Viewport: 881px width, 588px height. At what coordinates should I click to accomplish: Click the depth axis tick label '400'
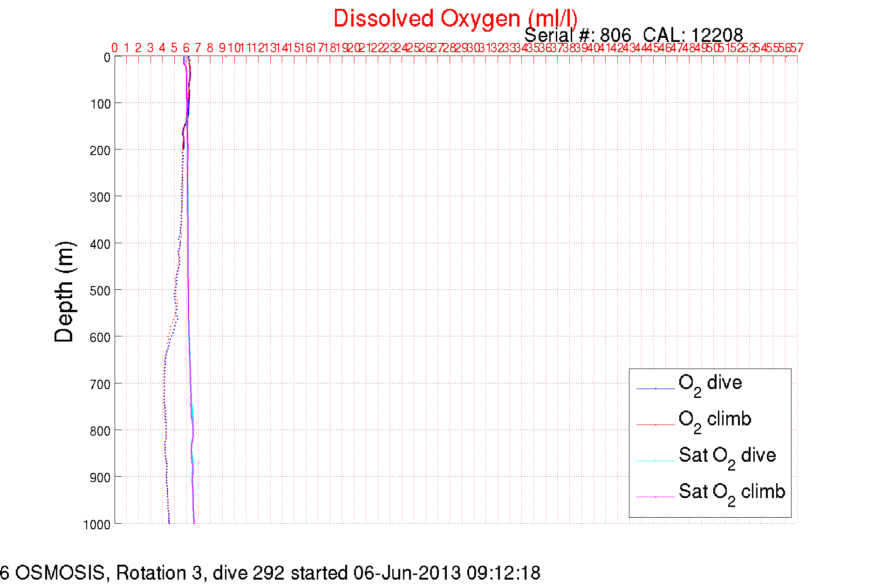[x=101, y=244]
